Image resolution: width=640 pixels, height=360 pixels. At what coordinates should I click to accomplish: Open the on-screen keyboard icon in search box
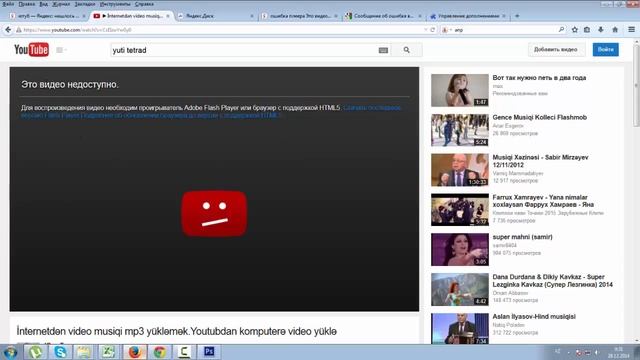click(383, 50)
